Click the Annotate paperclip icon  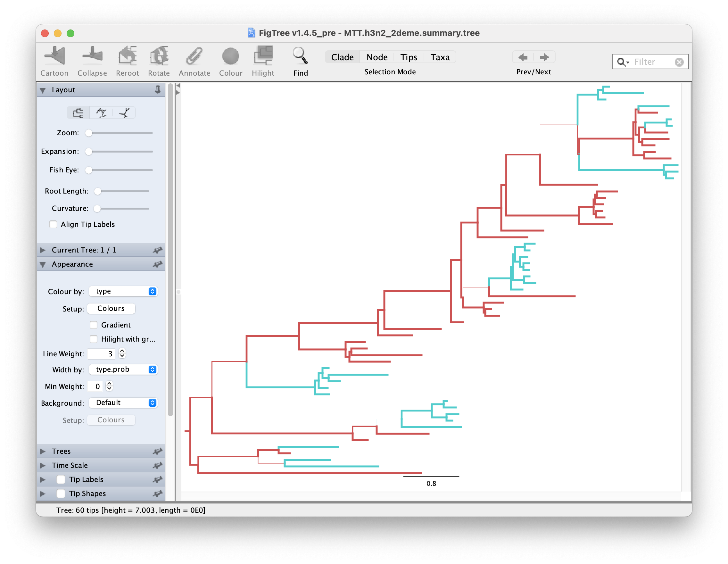[x=194, y=56]
